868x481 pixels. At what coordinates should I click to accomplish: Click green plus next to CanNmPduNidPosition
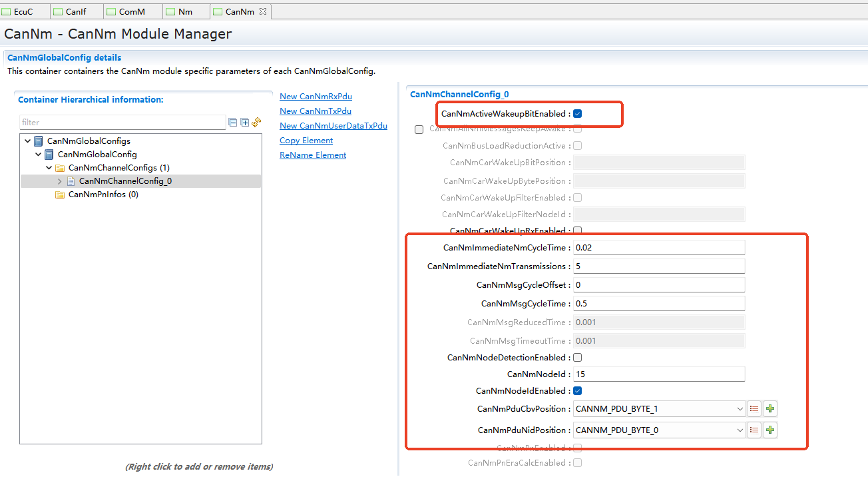point(770,430)
